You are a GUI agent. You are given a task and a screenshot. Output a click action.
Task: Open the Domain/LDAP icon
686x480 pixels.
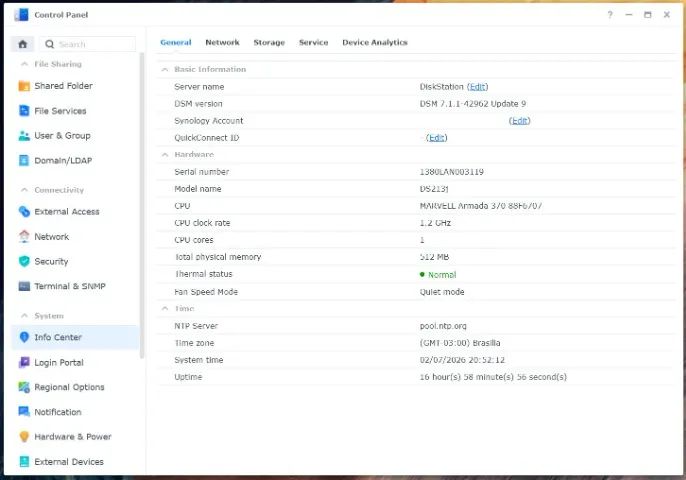pos(24,161)
